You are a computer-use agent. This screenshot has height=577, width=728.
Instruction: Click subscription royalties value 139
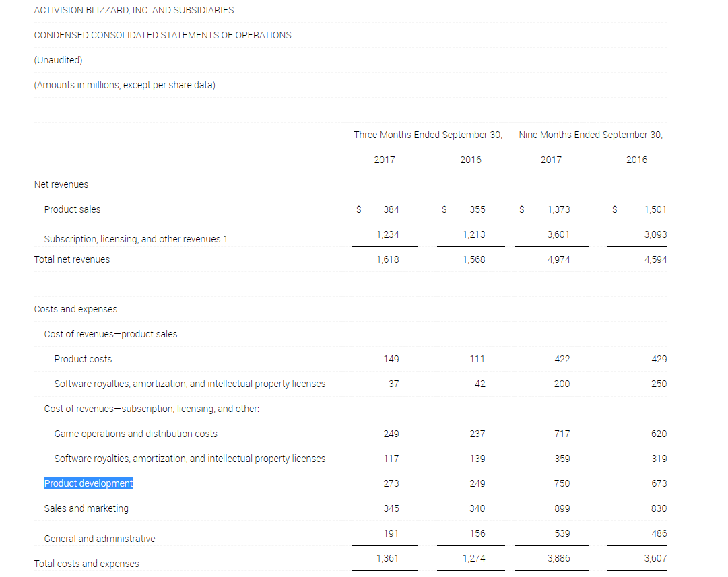(477, 459)
